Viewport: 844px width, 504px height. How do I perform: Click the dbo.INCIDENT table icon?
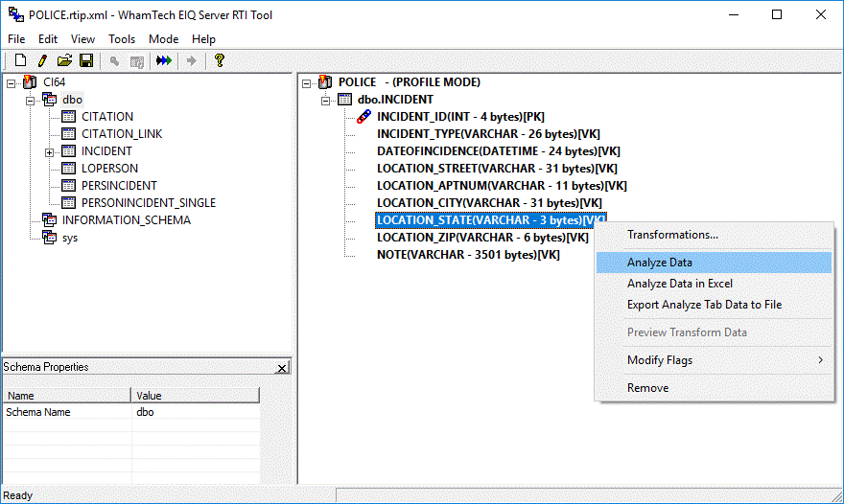point(344,100)
